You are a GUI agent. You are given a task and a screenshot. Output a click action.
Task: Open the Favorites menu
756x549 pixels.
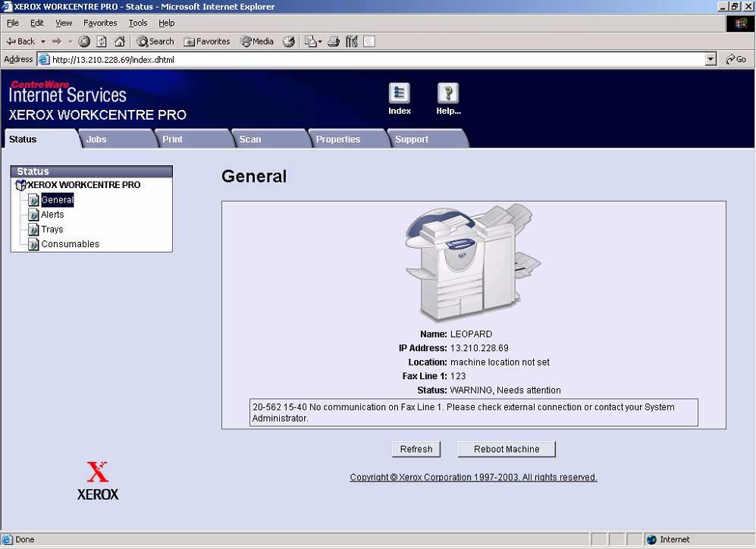coord(100,23)
